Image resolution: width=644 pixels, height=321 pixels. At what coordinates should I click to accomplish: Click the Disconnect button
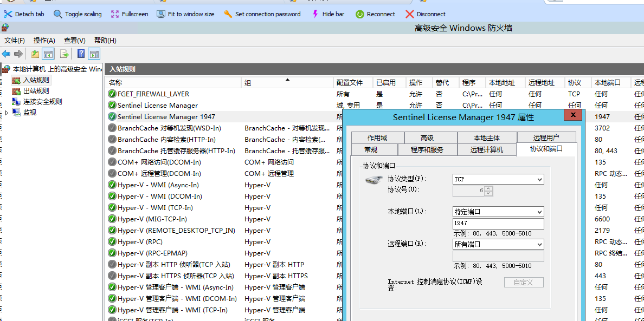pyautogui.click(x=426, y=14)
